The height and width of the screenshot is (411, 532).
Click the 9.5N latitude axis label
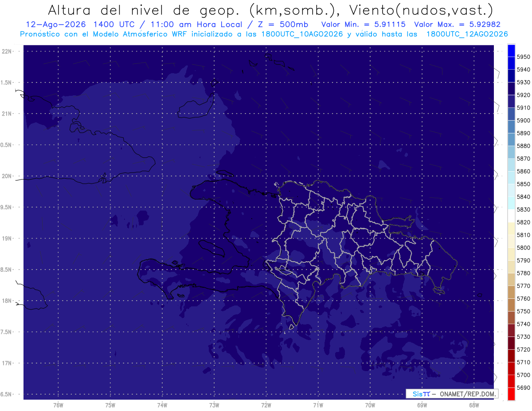click(7, 207)
